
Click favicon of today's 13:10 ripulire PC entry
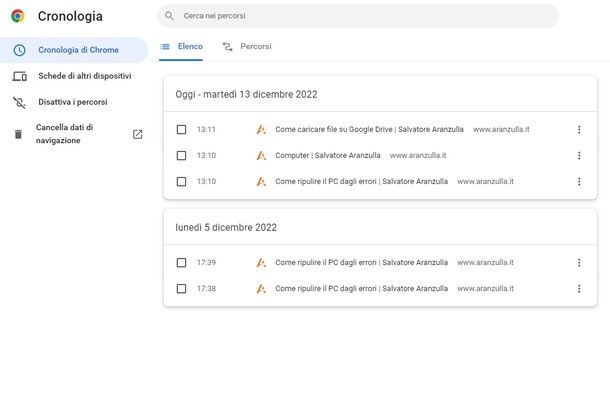(261, 182)
